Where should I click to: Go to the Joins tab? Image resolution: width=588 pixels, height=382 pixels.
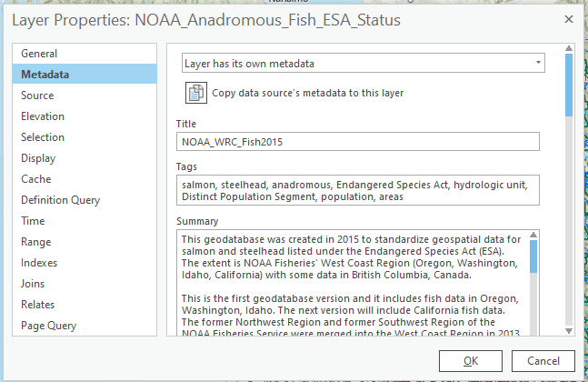85,284
